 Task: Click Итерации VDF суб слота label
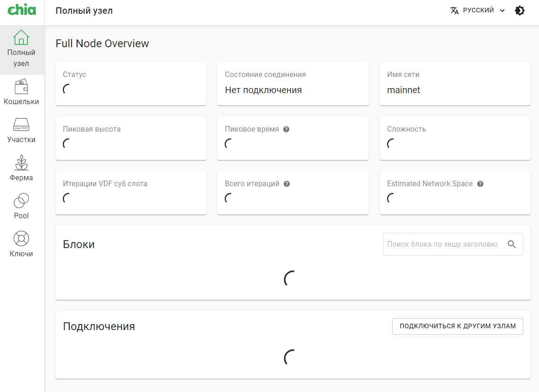(x=105, y=184)
